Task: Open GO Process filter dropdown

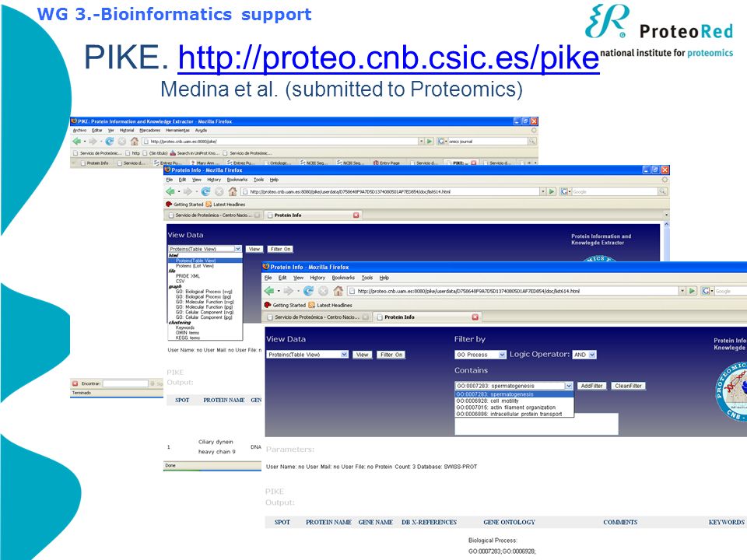Action: click(502, 355)
